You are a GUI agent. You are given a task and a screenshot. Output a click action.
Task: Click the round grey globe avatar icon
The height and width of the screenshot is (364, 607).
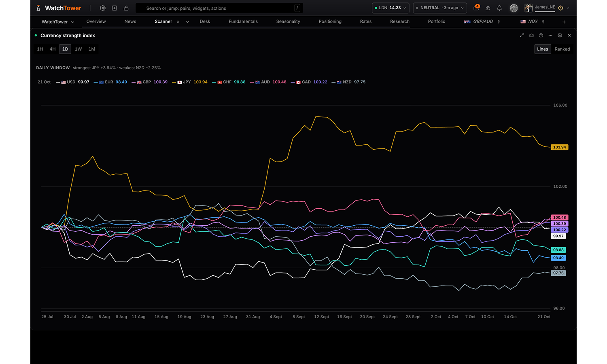[x=514, y=8]
